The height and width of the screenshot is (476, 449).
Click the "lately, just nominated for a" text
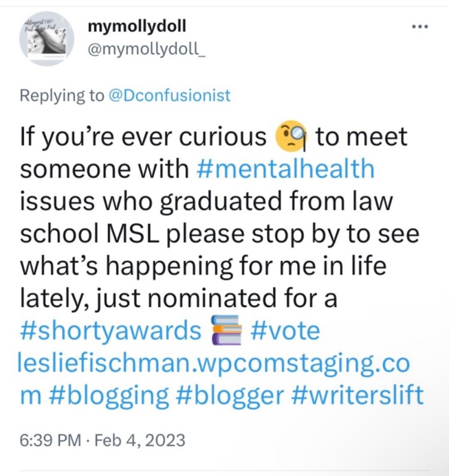pyautogui.click(x=177, y=299)
